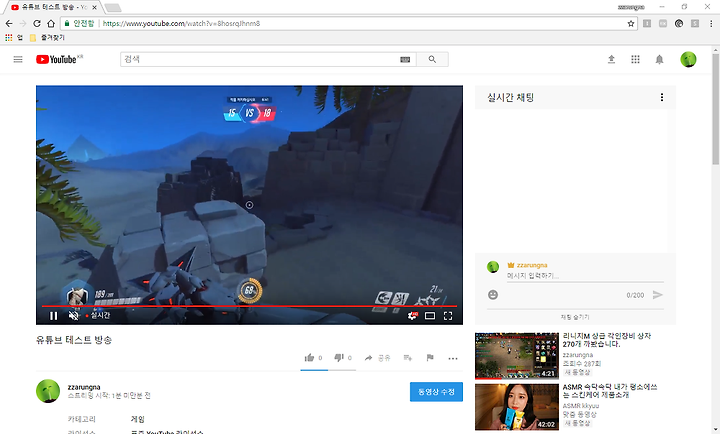Click the page vertical scrollbar
The image size is (720, 434).
pyautogui.click(x=715, y=109)
